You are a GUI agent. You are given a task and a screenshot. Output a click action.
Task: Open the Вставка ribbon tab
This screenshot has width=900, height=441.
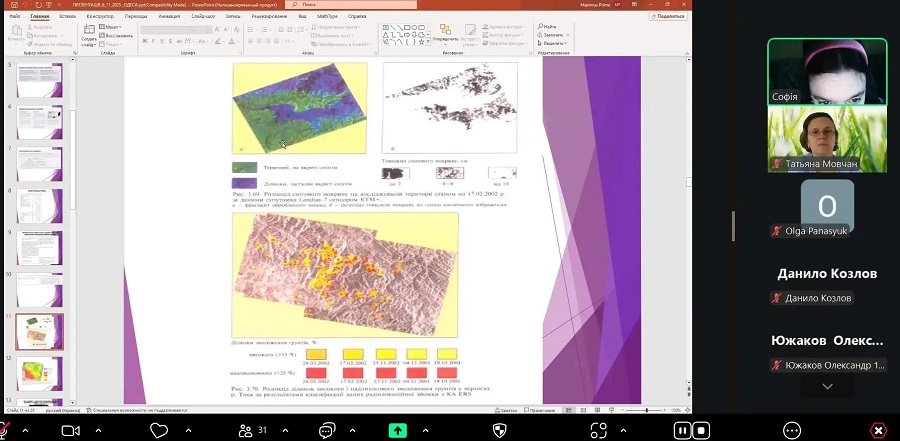tap(67, 17)
